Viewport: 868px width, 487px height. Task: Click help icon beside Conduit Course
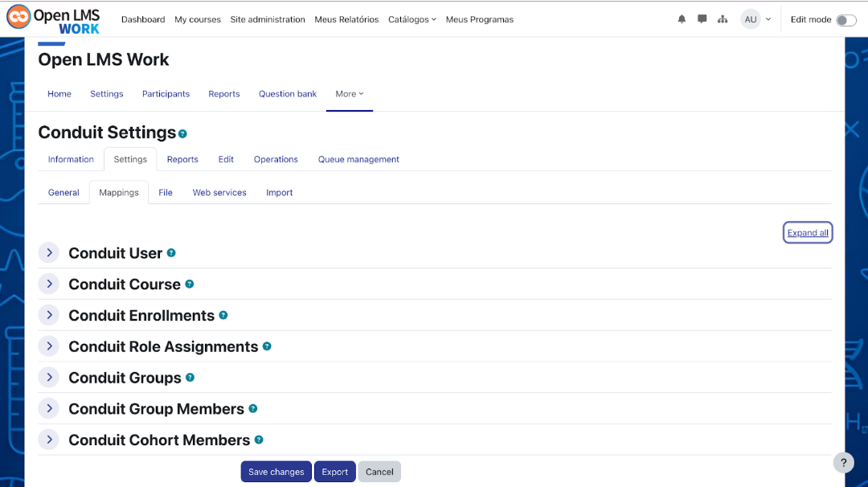(190, 284)
